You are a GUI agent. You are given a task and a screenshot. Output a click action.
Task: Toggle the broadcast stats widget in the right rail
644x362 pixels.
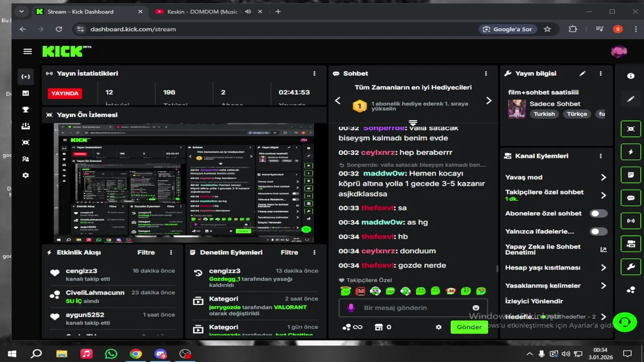631,221
